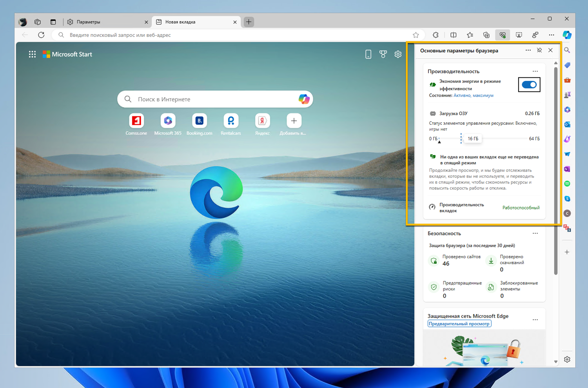Open sidebar settings gear at bottom
This screenshot has width=588, height=388.
click(567, 359)
